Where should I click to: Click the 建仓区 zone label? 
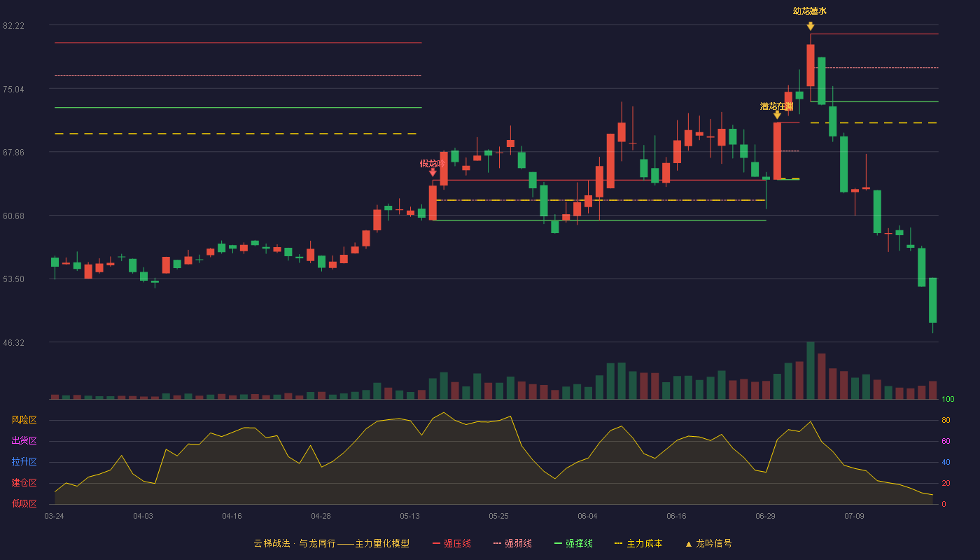(24, 483)
